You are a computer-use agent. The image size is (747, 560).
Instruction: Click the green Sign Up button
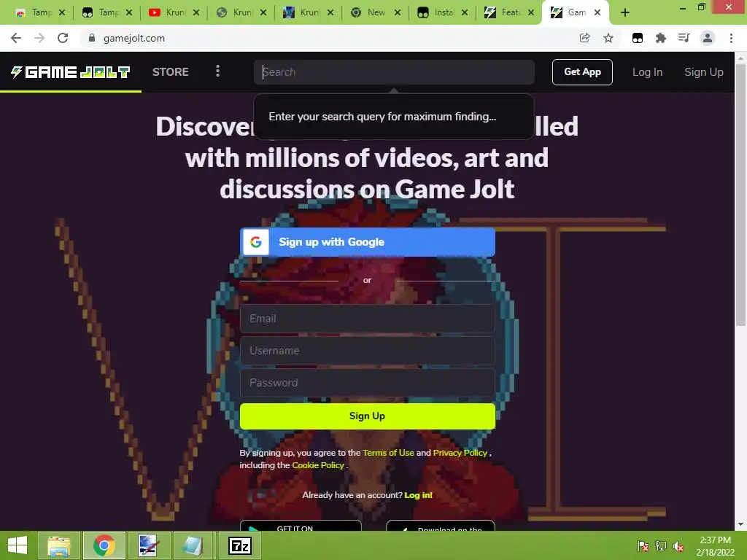pyautogui.click(x=368, y=416)
